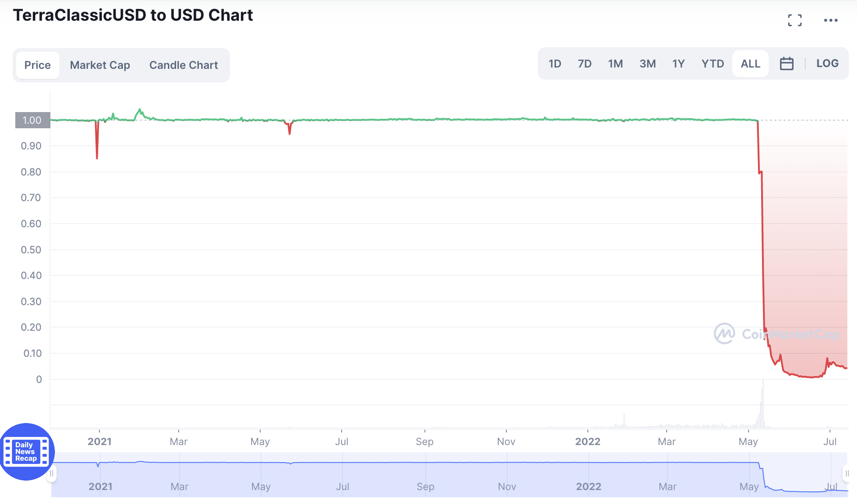
Task: Open the three-dot more options menu
Action: click(830, 20)
